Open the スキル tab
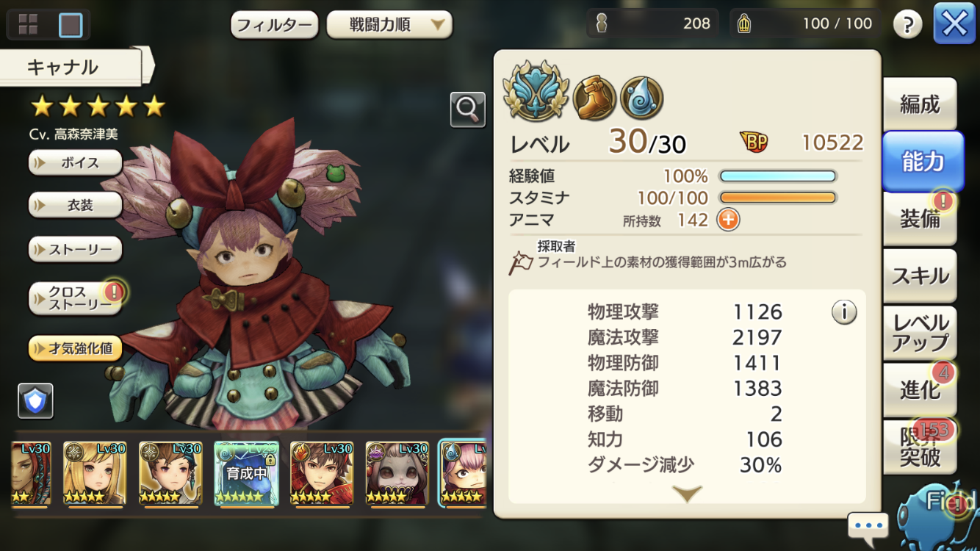This screenshot has height=551, width=980. click(x=920, y=275)
